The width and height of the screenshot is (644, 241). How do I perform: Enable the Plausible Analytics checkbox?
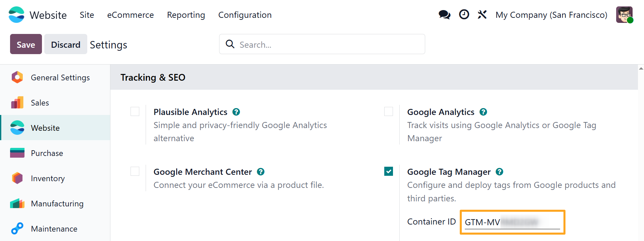[135, 111]
